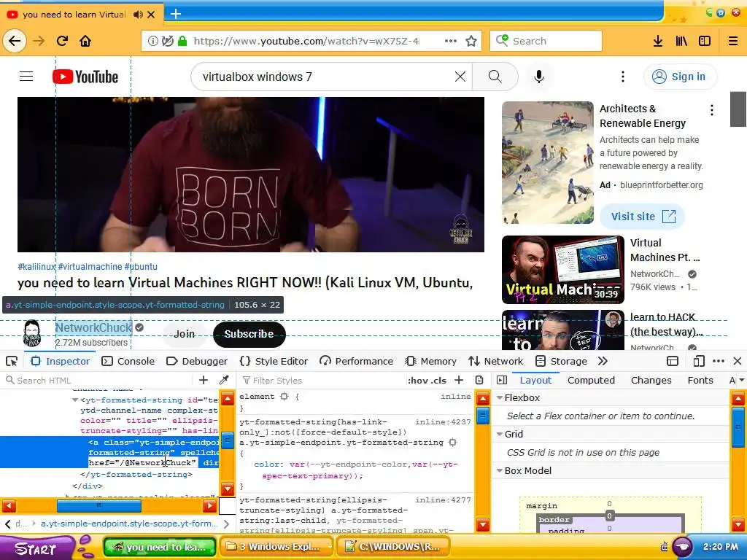Open DevTools customize three-dot menu
This screenshot has height=560, width=747.
[719, 361]
